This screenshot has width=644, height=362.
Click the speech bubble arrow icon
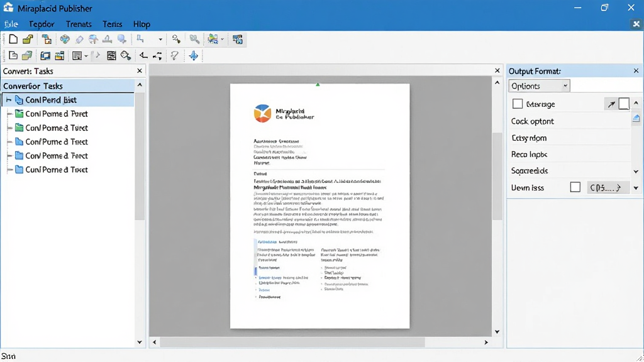click(x=121, y=39)
